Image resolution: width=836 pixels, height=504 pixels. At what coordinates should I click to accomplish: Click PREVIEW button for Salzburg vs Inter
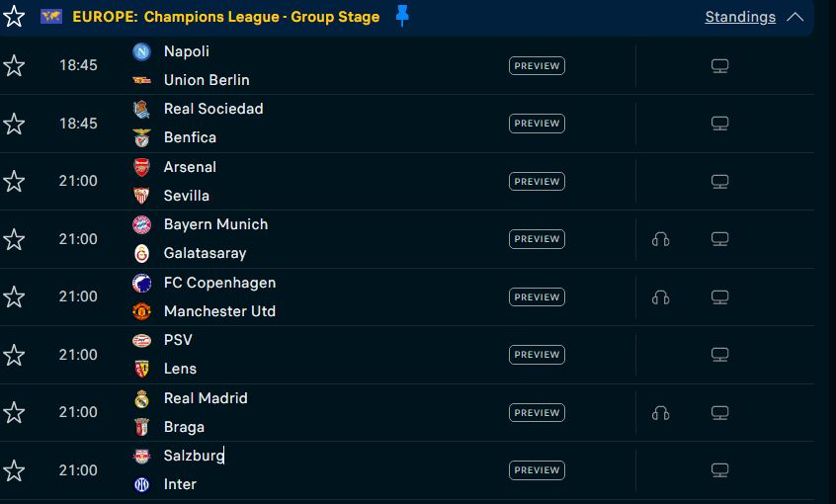pos(537,470)
